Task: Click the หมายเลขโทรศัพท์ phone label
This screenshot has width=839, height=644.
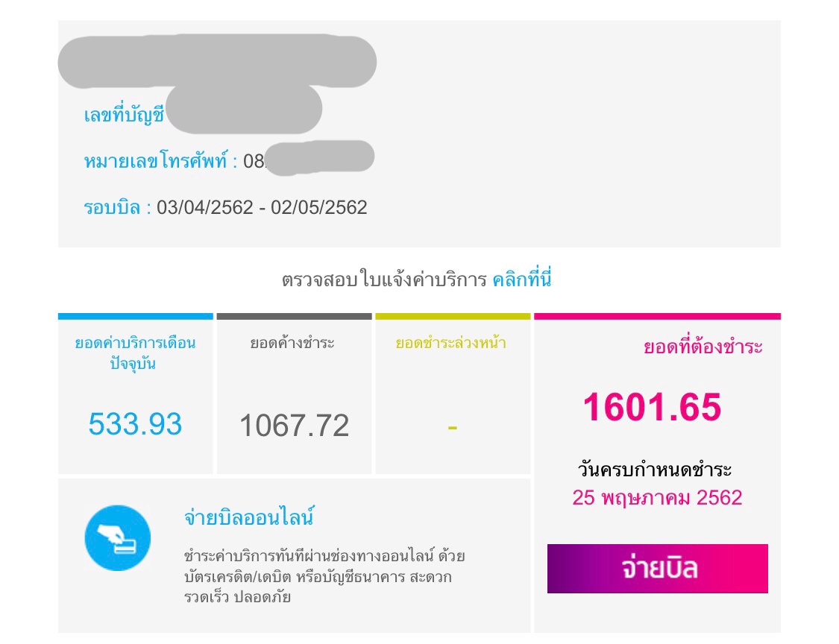Action: click(160, 161)
